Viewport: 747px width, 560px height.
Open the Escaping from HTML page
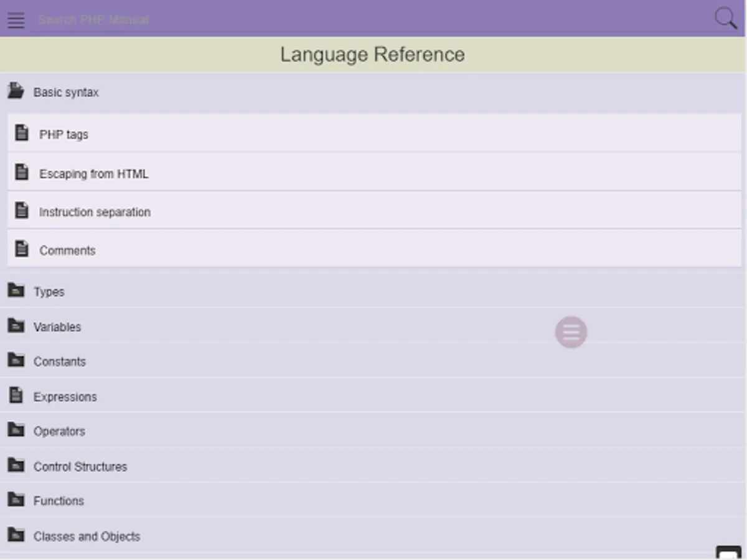point(94,174)
